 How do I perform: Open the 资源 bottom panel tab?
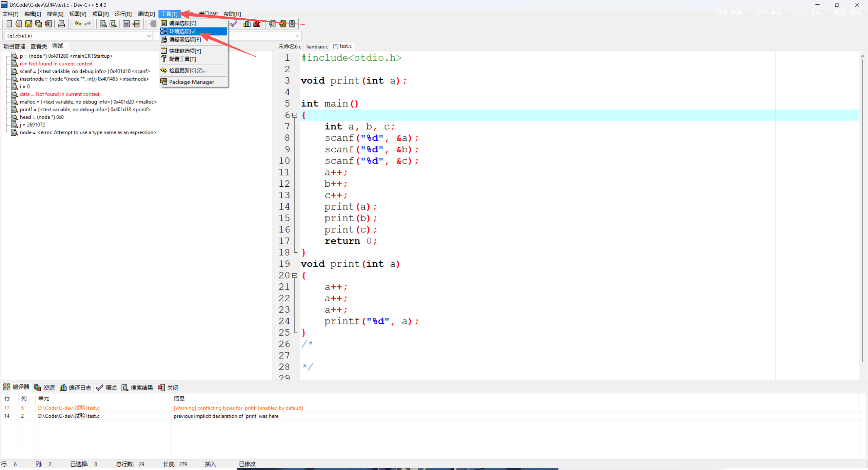(x=44, y=388)
